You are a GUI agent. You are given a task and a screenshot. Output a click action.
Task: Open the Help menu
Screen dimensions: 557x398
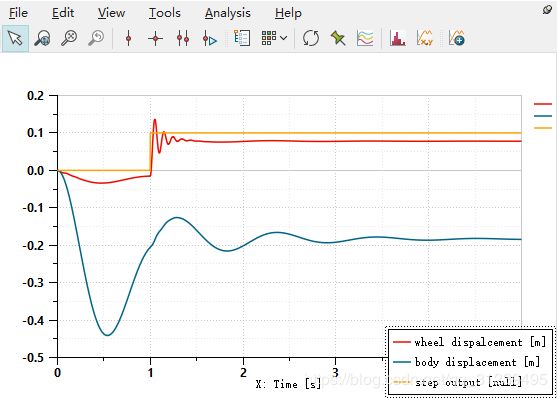tap(288, 13)
